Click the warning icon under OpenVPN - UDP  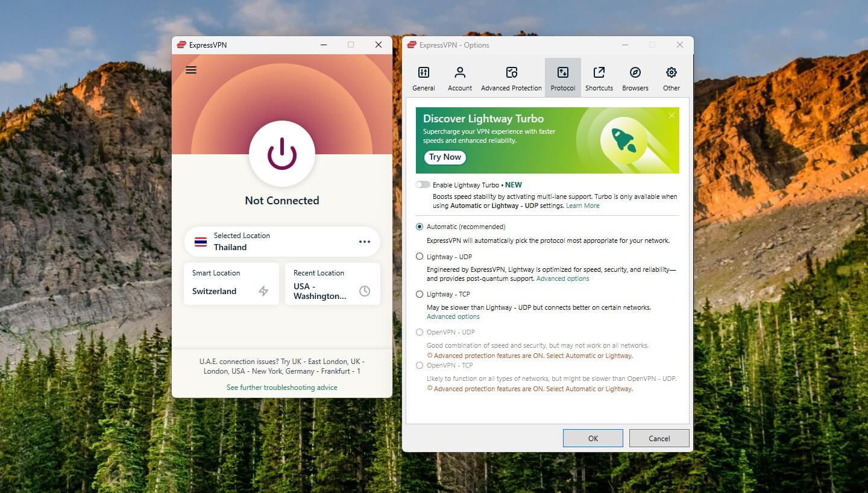[x=430, y=356]
